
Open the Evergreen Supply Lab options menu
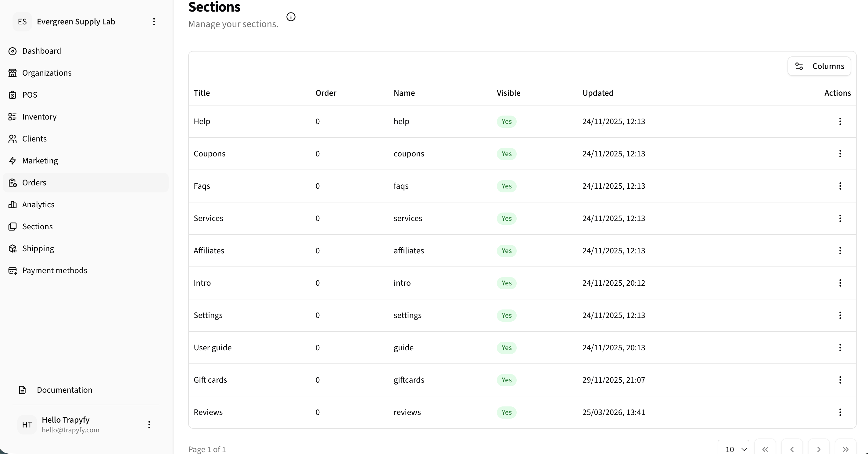(154, 22)
